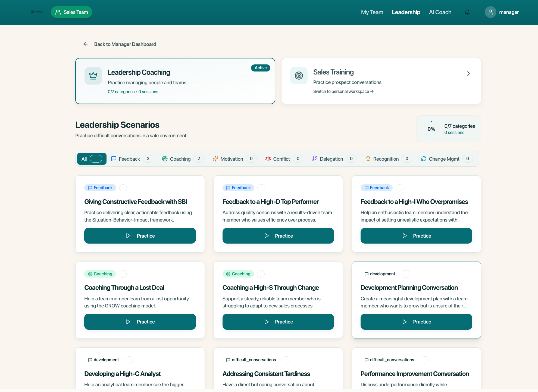Click the company logo in header
The width and height of the screenshot is (538, 392).
click(x=37, y=12)
